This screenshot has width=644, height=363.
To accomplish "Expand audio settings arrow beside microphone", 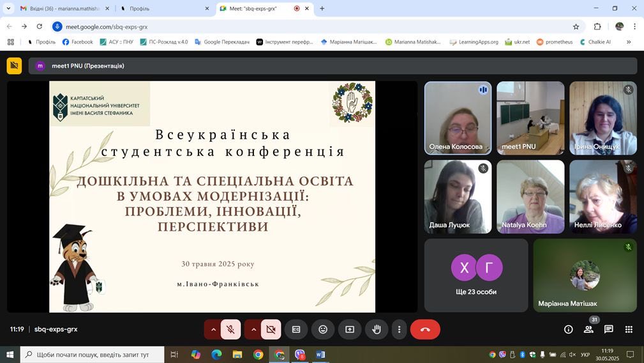I will click(213, 329).
